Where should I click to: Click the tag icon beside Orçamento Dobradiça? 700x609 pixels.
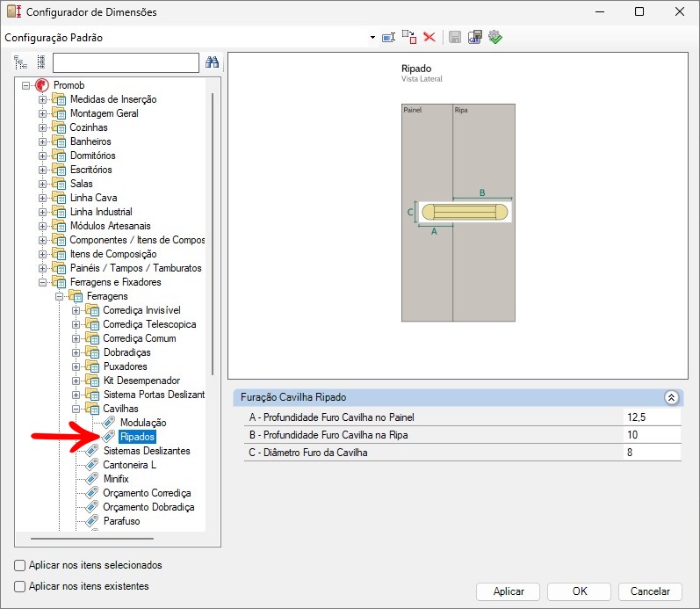(92, 507)
